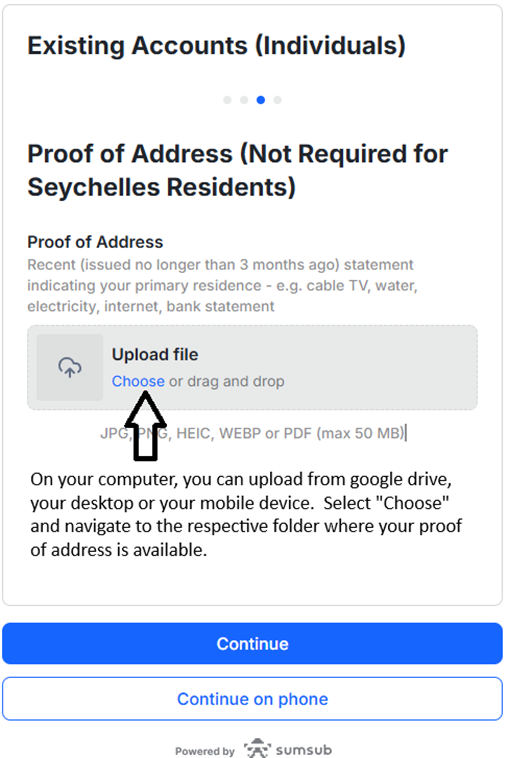Go to the first step indicator dot
The image size is (508, 758).
tap(227, 100)
